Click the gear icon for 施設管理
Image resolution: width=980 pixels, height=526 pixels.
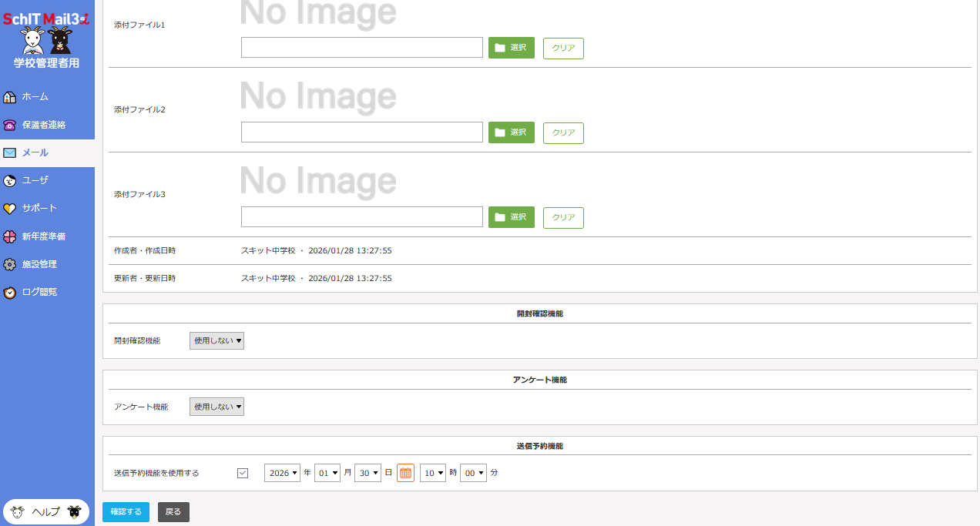(x=10, y=265)
